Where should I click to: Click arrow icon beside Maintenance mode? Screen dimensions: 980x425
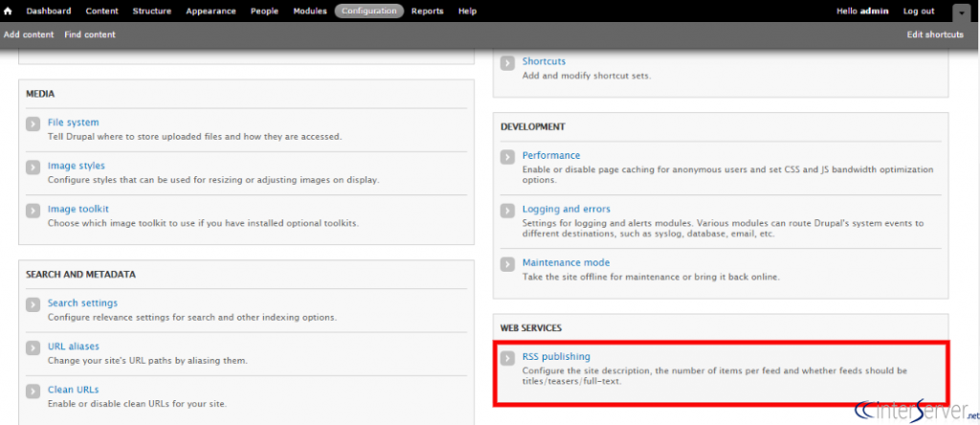[x=507, y=264]
